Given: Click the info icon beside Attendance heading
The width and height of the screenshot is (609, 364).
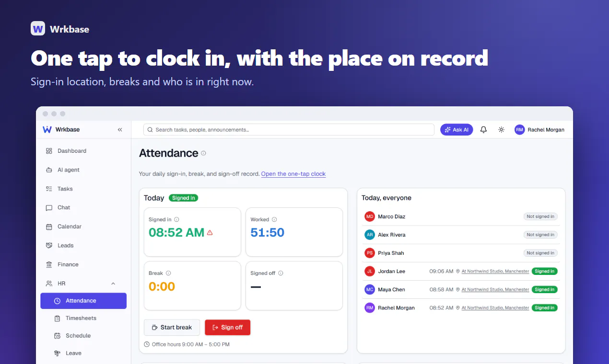Looking at the screenshot, I should click(203, 153).
